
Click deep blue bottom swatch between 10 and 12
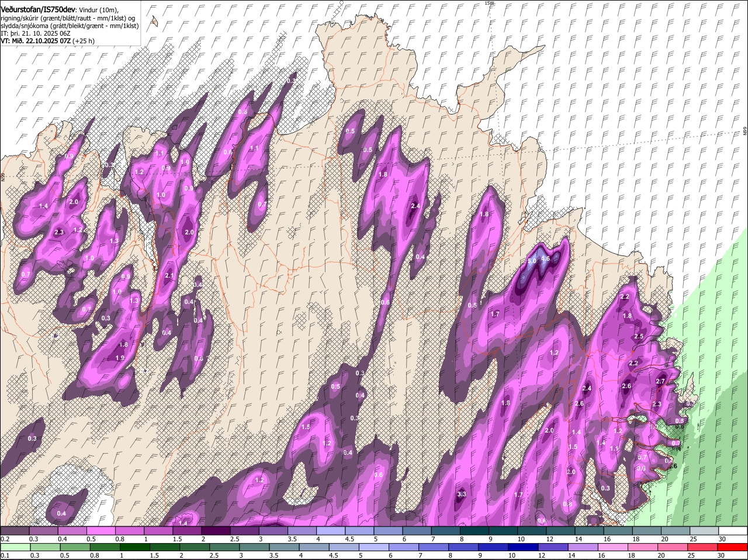tap(524, 547)
